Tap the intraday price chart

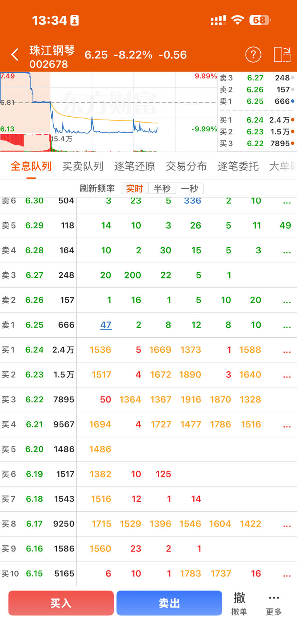pos(108,103)
